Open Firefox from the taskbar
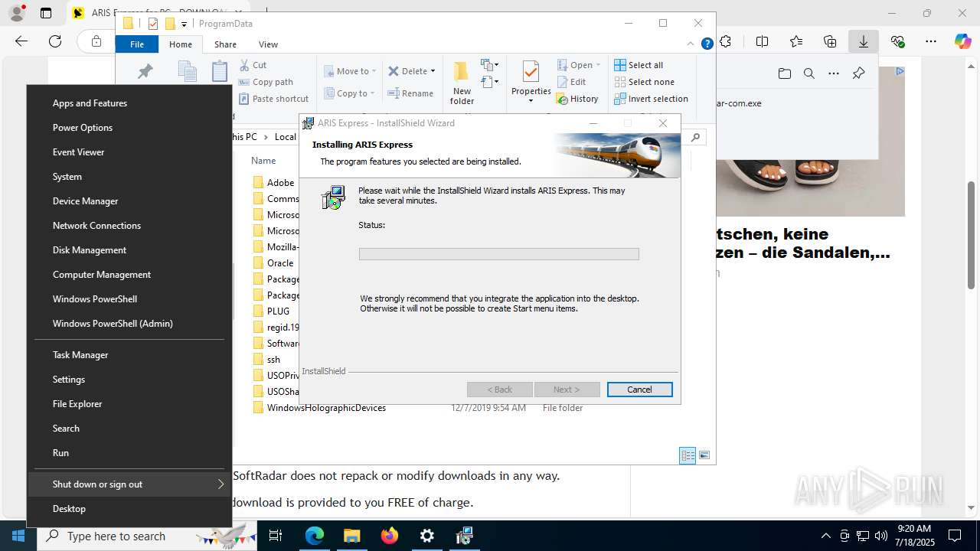This screenshot has height=551, width=980. click(x=390, y=536)
